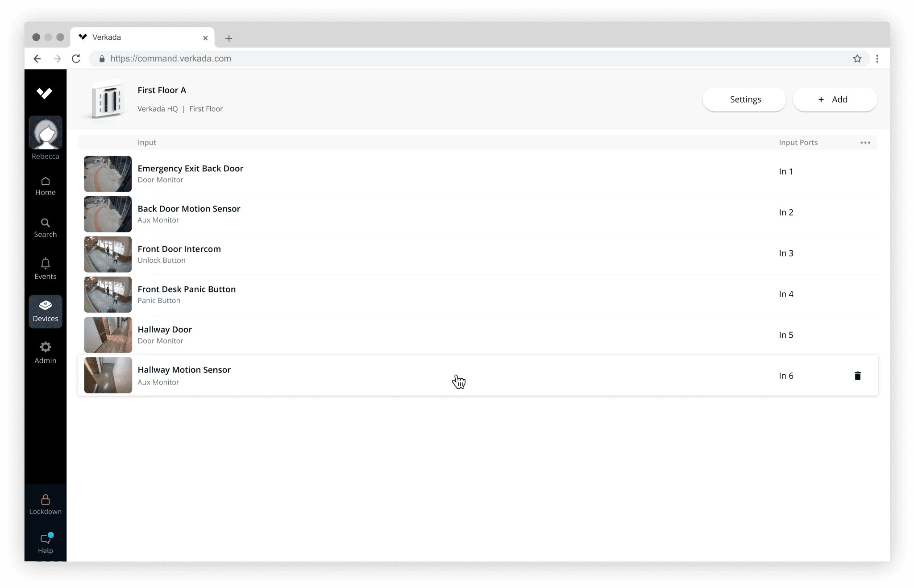Open Search from the sidebar
Viewport: 914px width, 588px height.
46,228
